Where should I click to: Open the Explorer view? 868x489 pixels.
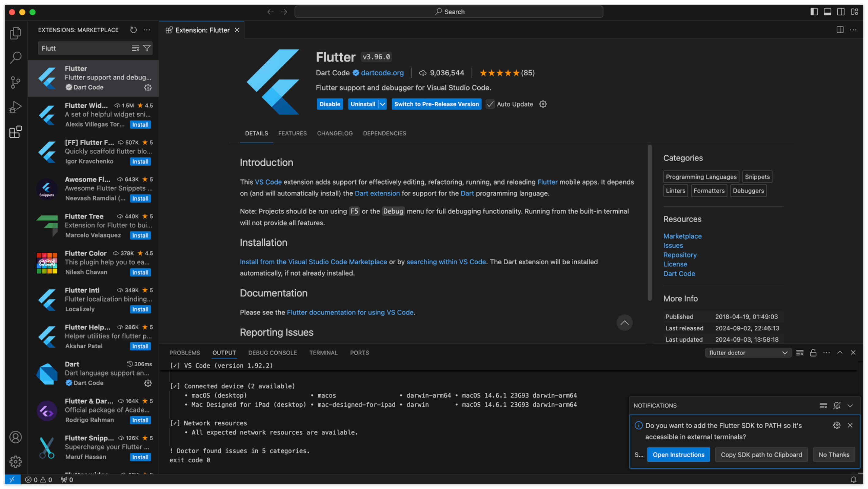[15, 33]
